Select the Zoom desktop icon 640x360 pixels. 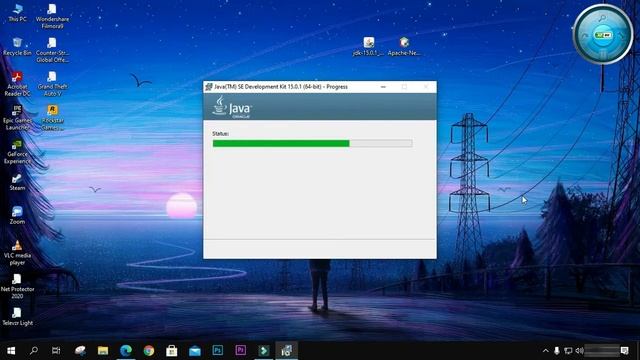(x=17, y=216)
